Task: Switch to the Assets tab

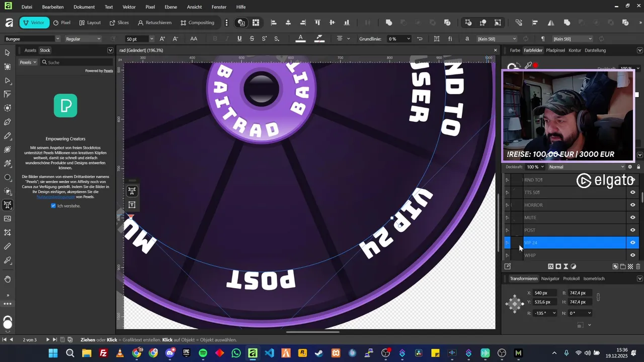Action: coord(30,50)
